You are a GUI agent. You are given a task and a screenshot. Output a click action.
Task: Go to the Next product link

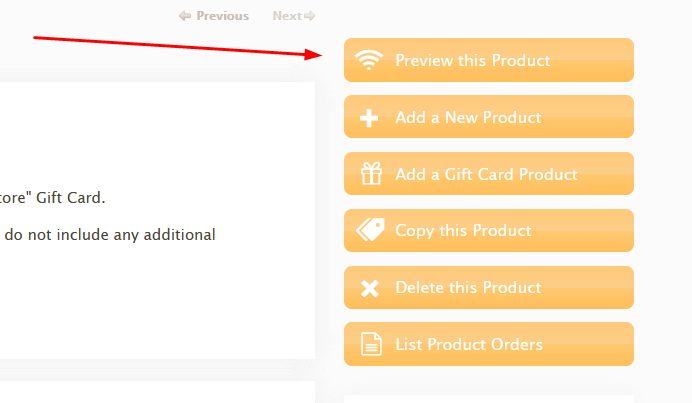293,16
